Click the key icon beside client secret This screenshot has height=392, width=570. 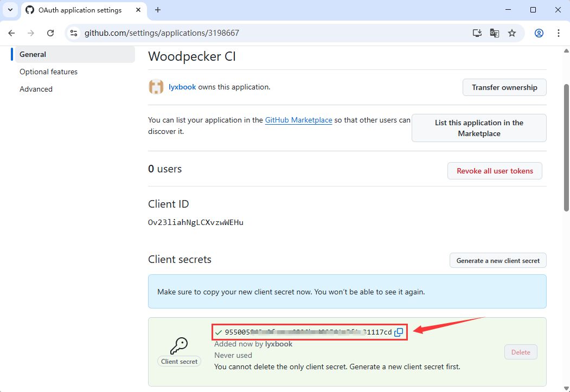(179, 345)
